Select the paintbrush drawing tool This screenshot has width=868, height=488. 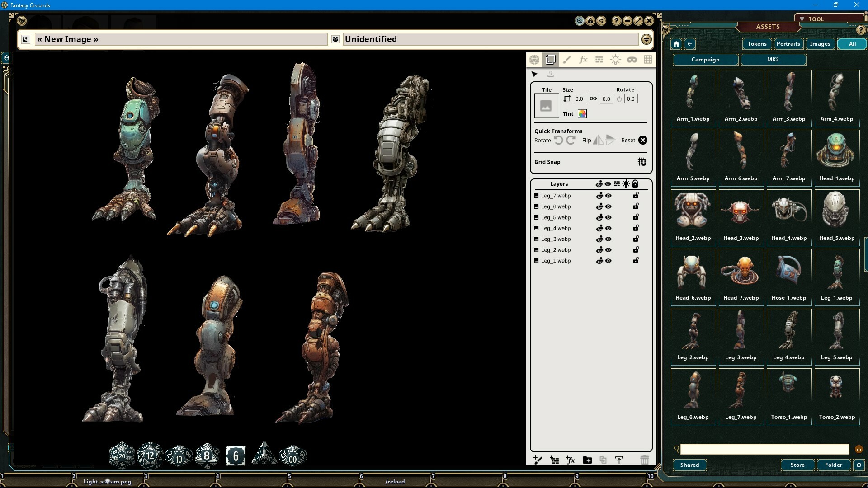(567, 59)
